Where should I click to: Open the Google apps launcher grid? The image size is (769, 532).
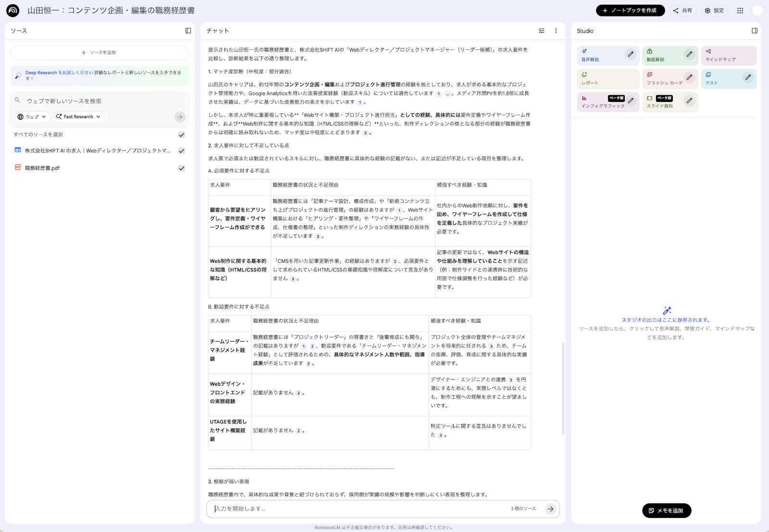click(740, 10)
